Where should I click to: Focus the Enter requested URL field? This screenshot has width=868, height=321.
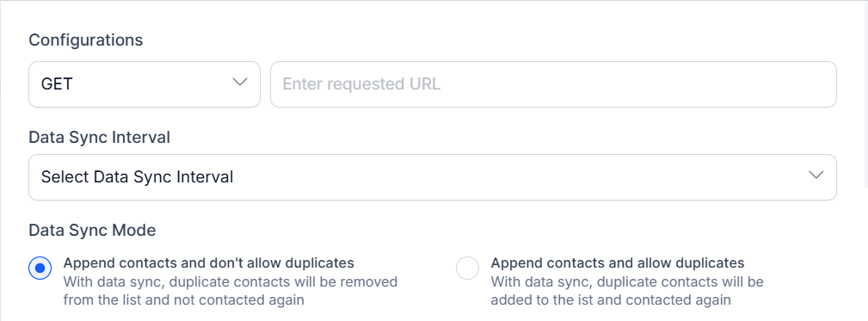pos(553,84)
